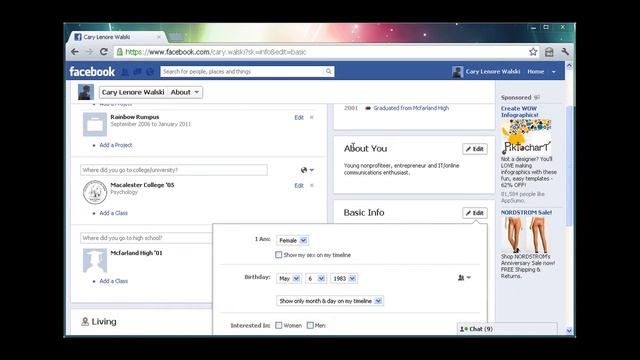
Task: Click the browser back arrow
Action: point(75,52)
